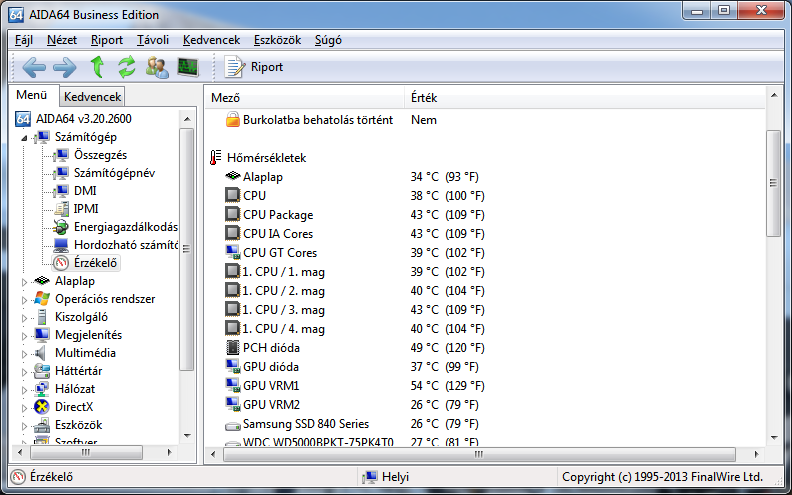Click the green Up arrow toolbar icon
This screenshot has height=495, width=792.
(97, 67)
